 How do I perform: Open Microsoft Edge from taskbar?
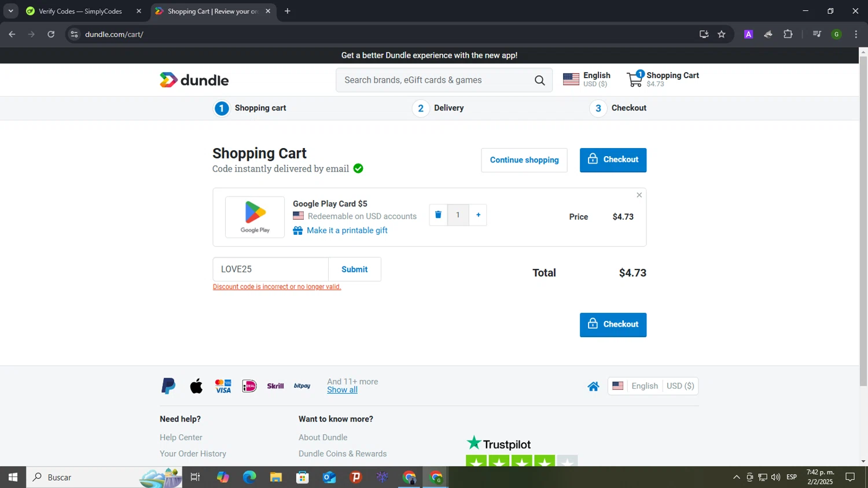tap(249, 477)
